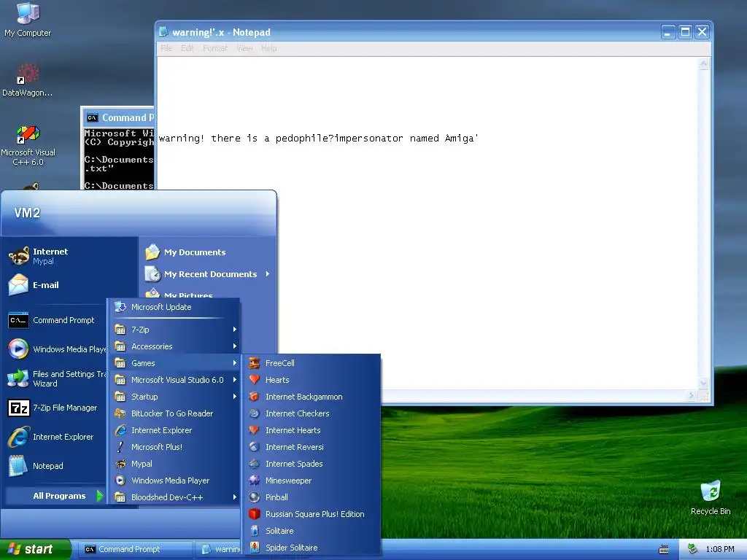Start Spider Solitaire
This screenshot has height=560, width=747.
click(311, 547)
